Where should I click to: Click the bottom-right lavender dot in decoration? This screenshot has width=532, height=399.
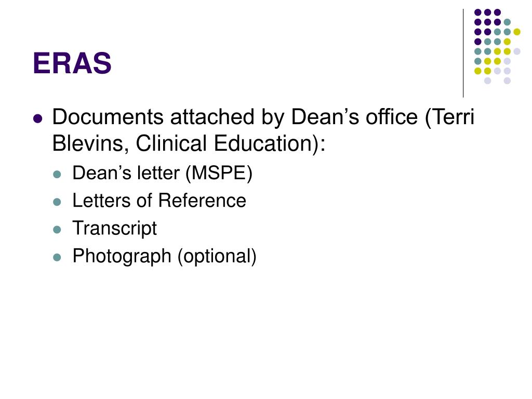[507, 81]
